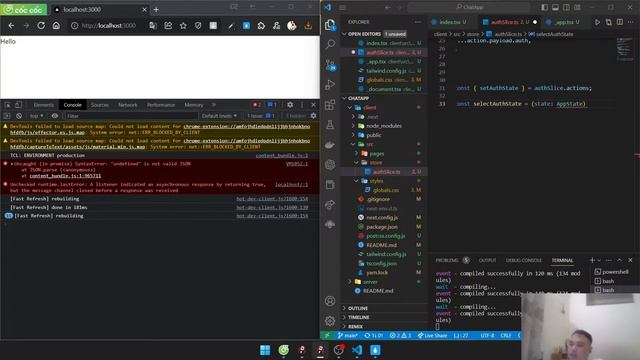Image resolution: width=640 pixels, height=360 pixels.
Task: Open Windows Start button on taskbar
Action: (265, 350)
